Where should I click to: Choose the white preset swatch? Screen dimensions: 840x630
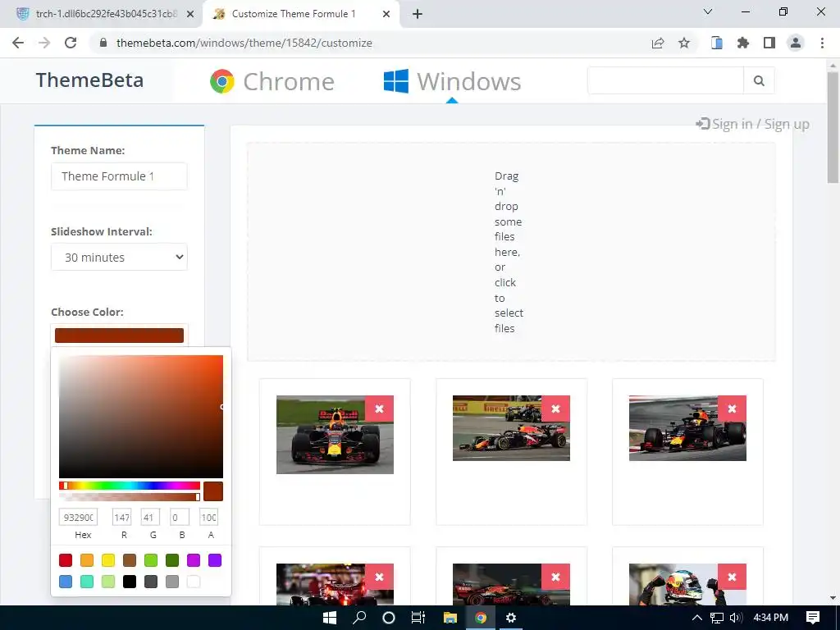(x=194, y=582)
